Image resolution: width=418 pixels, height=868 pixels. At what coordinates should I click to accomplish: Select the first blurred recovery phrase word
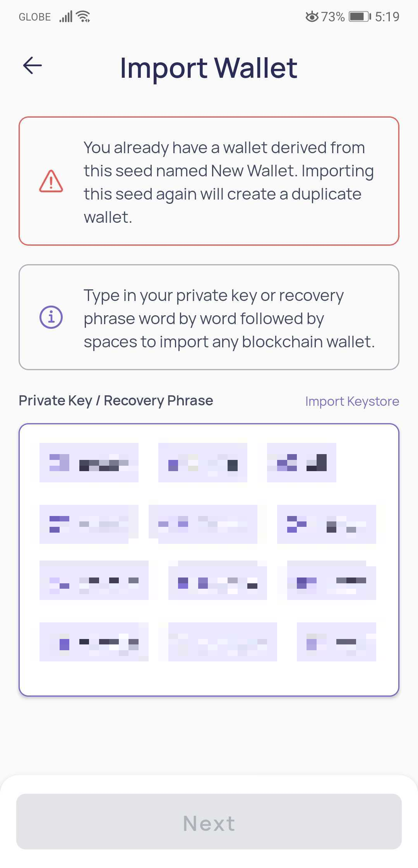click(89, 463)
